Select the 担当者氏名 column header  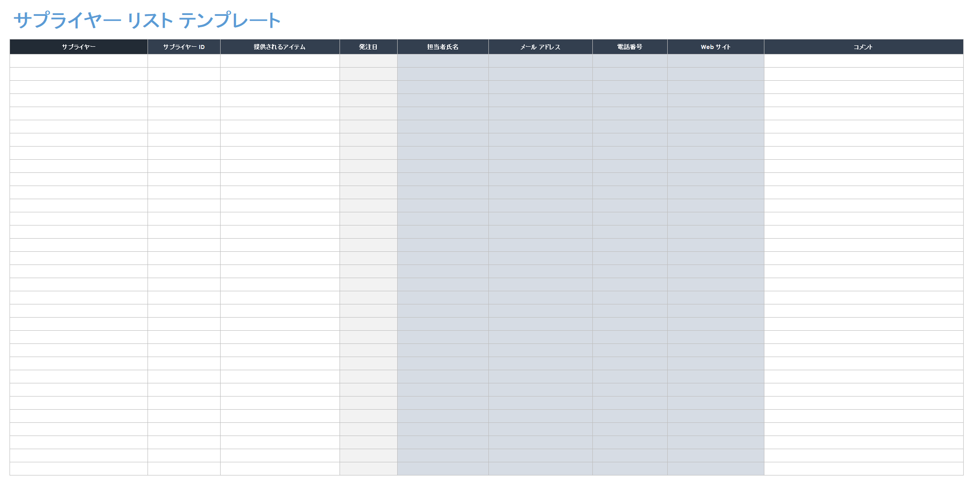(443, 47)
